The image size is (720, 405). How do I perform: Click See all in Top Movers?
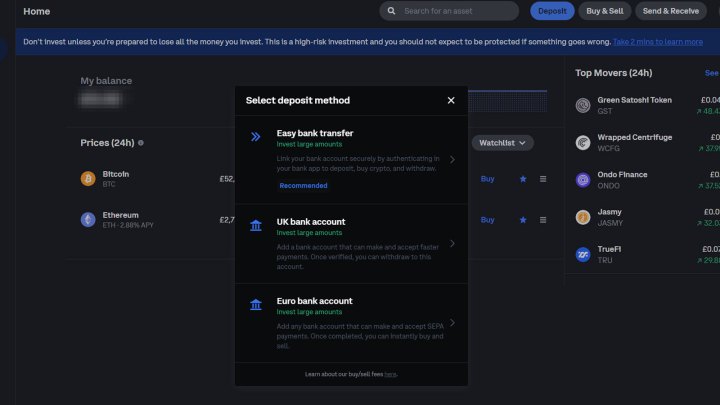[x=712, y=73]
